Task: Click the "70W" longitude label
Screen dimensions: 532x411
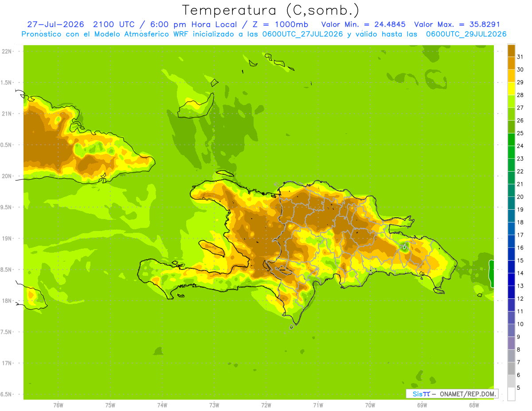Action: click(370, 405)
